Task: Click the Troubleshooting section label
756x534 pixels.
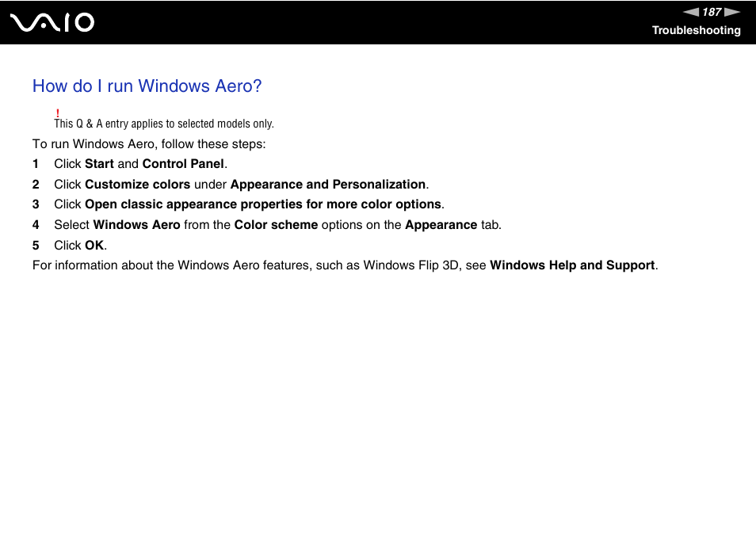Action: (696, 31)
